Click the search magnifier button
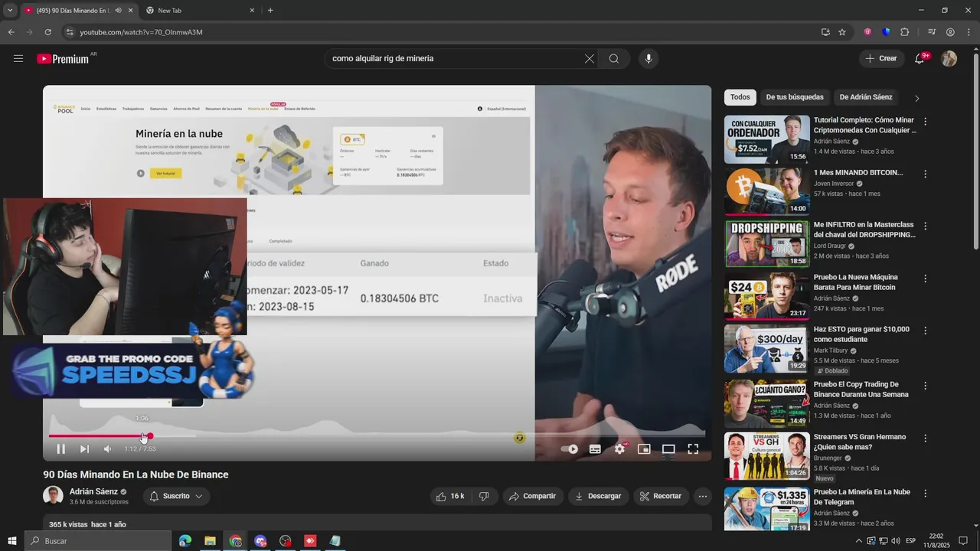980x551 pixels. pos(614,59)
